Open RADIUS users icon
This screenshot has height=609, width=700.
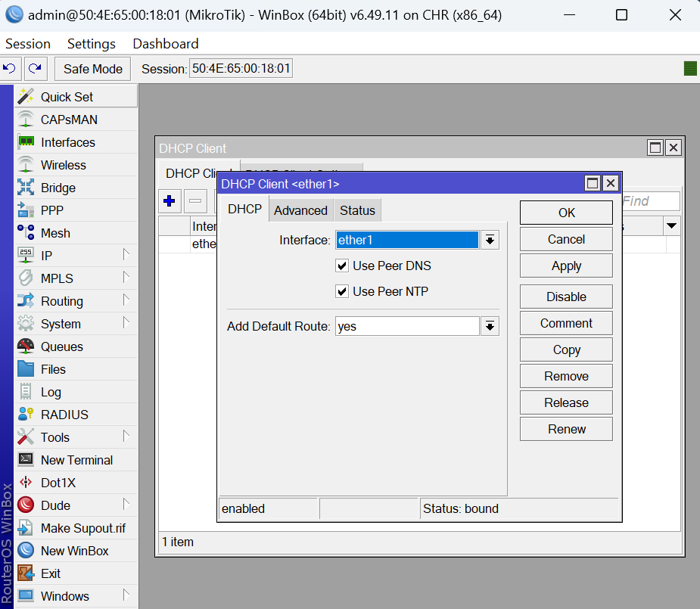tap(26, 414)
